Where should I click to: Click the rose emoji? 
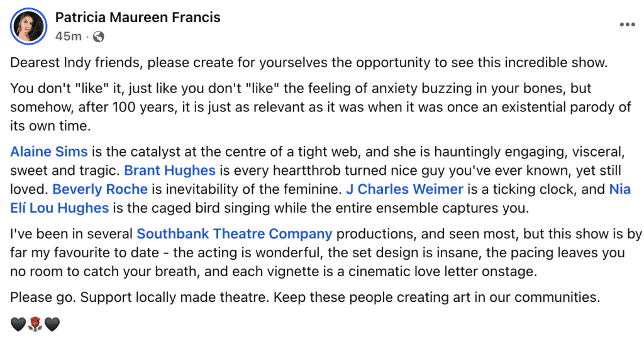(35, 325)
